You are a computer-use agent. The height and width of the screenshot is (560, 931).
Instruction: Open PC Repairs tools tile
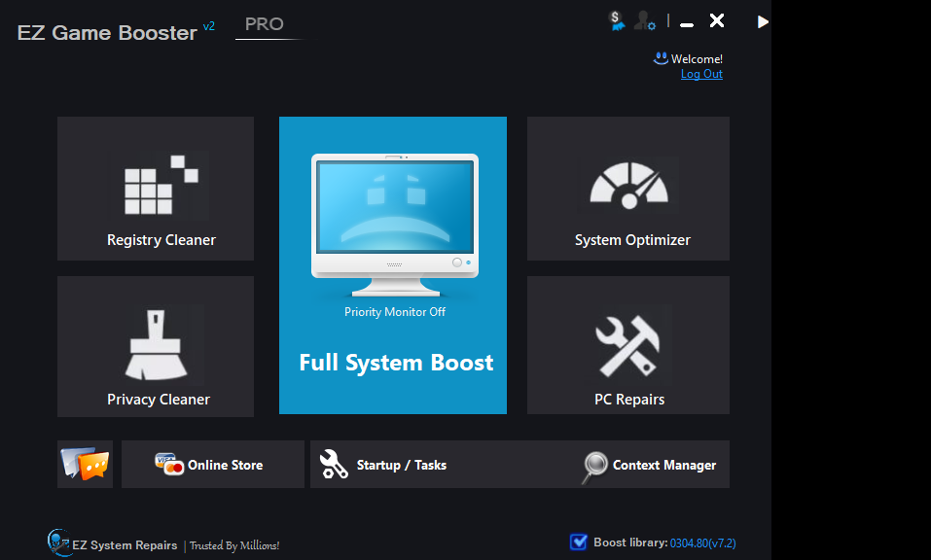coord(628,345)
